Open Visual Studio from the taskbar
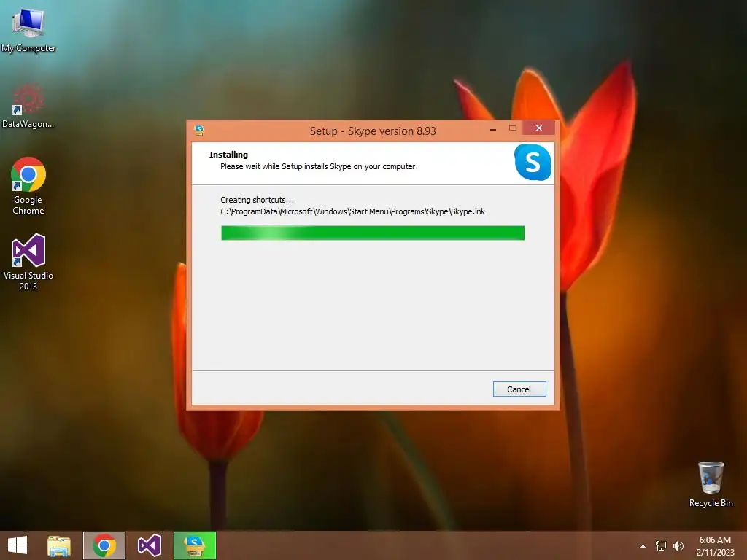747x560 pixels. [149, 545]
